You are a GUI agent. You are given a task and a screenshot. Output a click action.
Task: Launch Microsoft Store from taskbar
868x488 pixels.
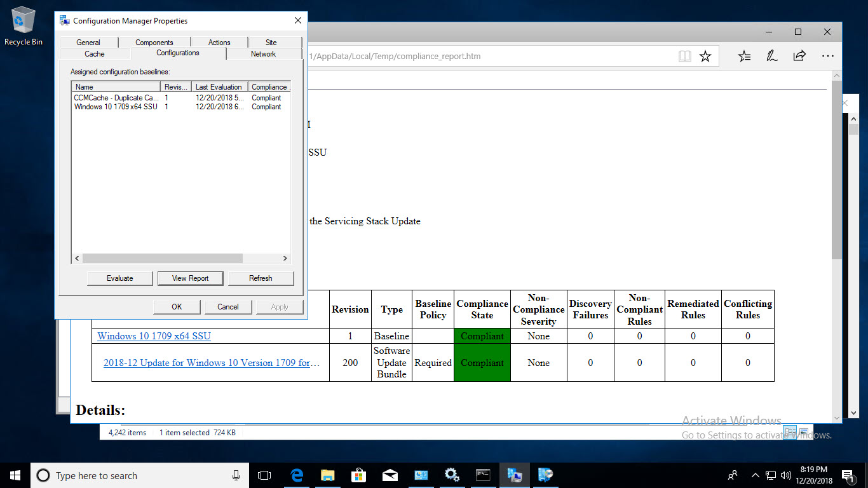point(358,475)
